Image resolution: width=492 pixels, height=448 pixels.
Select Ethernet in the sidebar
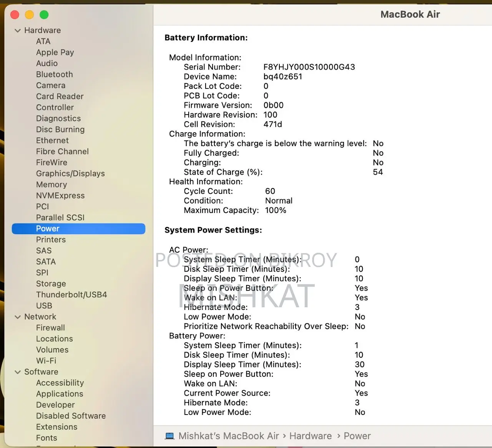click(x=52, y=140)
